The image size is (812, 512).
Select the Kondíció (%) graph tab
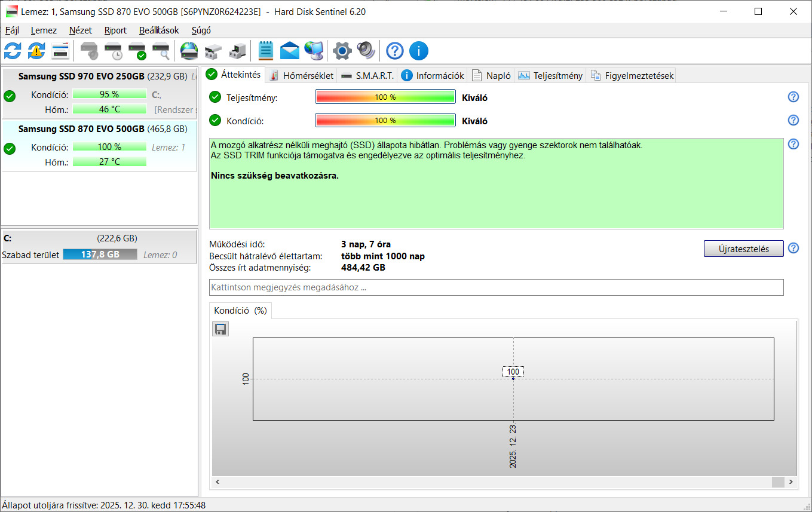pos(240,311)
